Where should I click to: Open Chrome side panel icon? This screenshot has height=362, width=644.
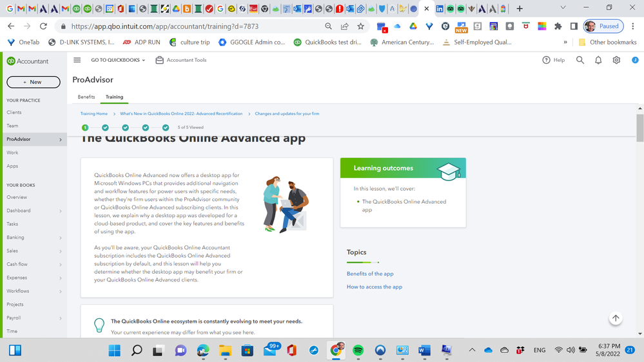point(574,26)
